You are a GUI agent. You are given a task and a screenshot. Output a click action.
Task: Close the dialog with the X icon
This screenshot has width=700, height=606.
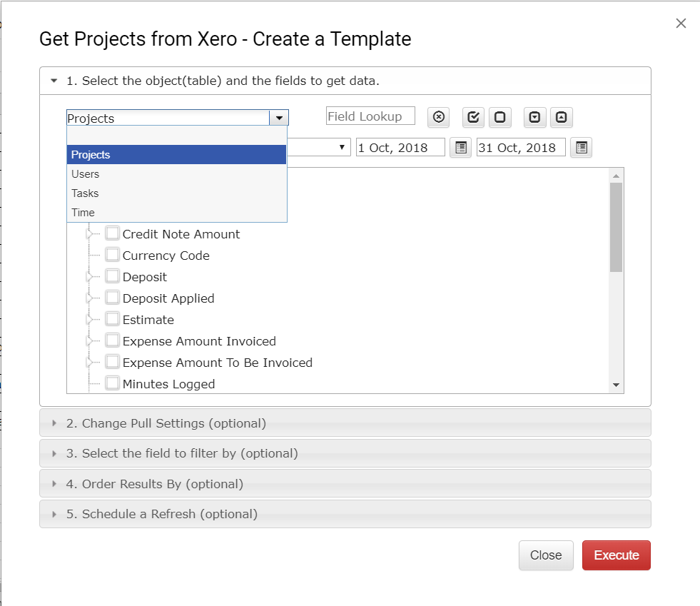tap(681, 24)
